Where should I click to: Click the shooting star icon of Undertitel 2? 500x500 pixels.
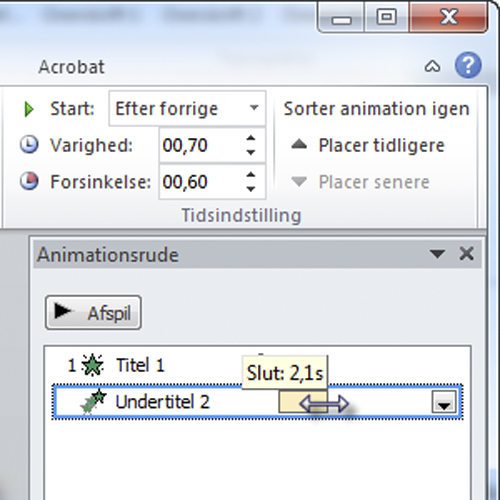94,401
